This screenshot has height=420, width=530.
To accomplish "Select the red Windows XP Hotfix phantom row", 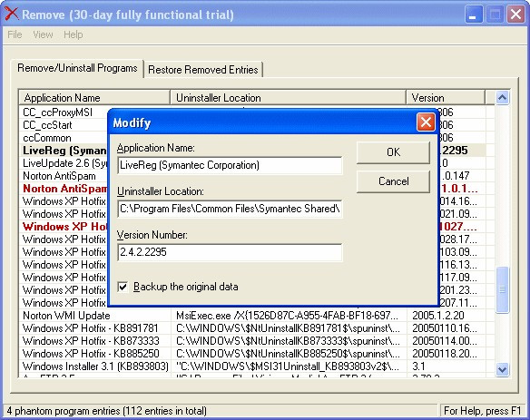I will tap(64, 227).
